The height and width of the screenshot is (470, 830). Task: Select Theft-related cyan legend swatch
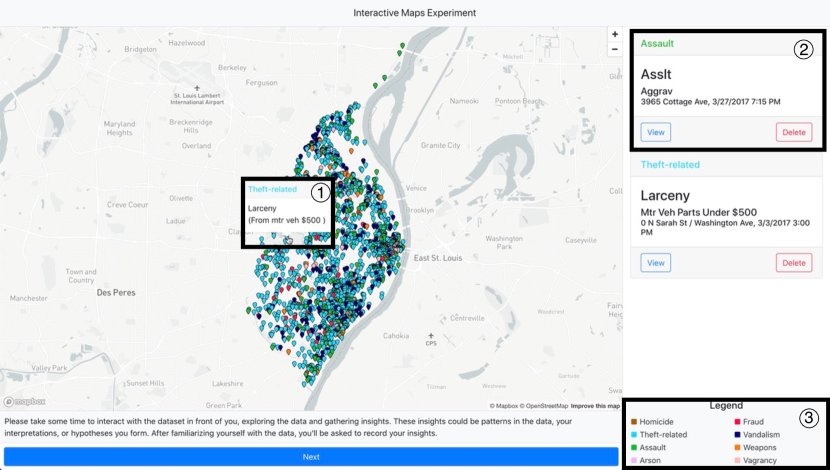634,435
